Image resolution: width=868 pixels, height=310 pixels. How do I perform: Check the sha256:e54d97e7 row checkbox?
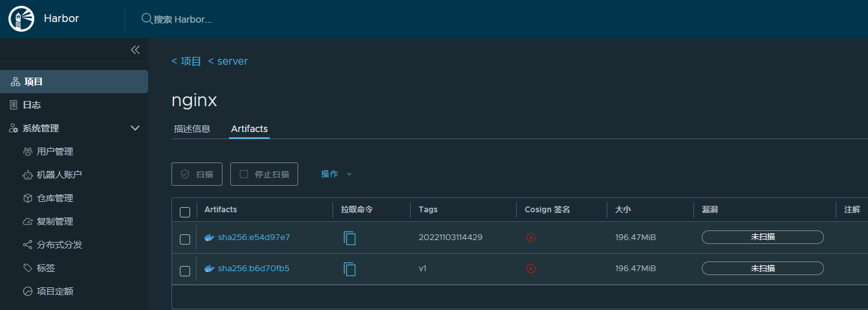click(185, 239)
